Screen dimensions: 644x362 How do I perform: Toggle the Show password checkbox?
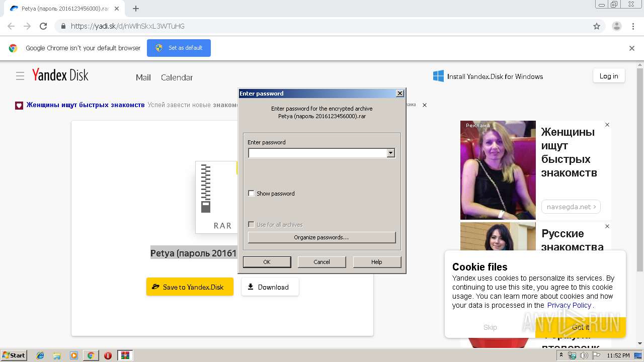point(252,193)
